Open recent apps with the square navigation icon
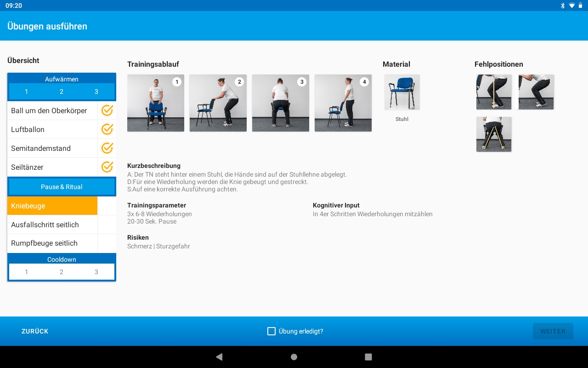 point(368,356)
